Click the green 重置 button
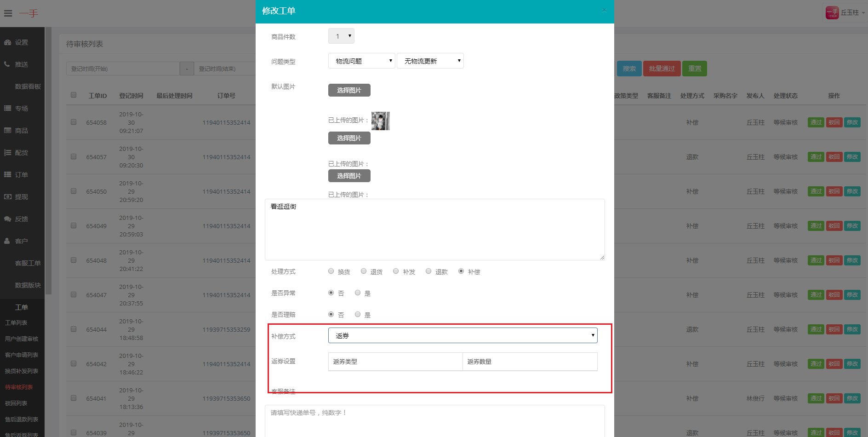Image resolution: width=868 pixels, height=437 pixels. [x=695, y=69]
